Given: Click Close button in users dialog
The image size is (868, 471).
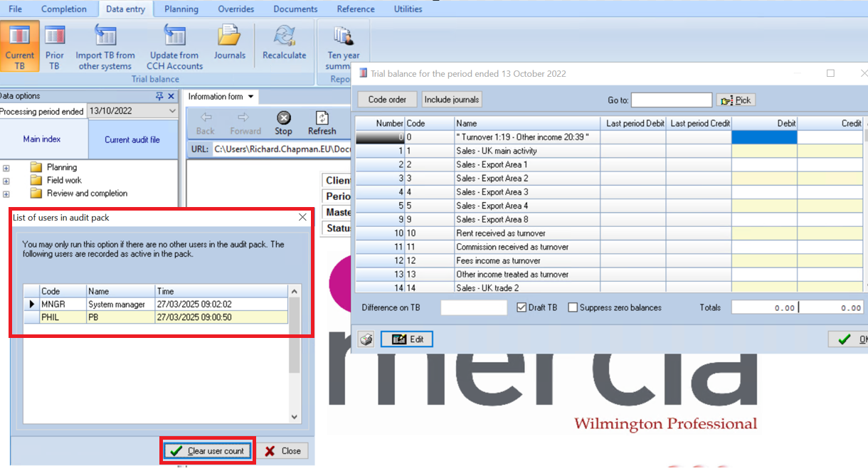Looking at the screenshot, I should click(283, 451).
